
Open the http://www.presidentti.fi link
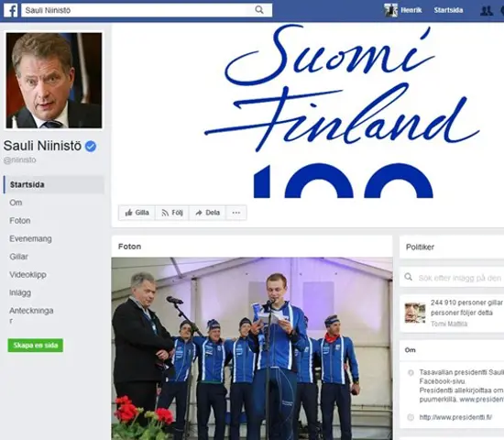pos(455,417)
